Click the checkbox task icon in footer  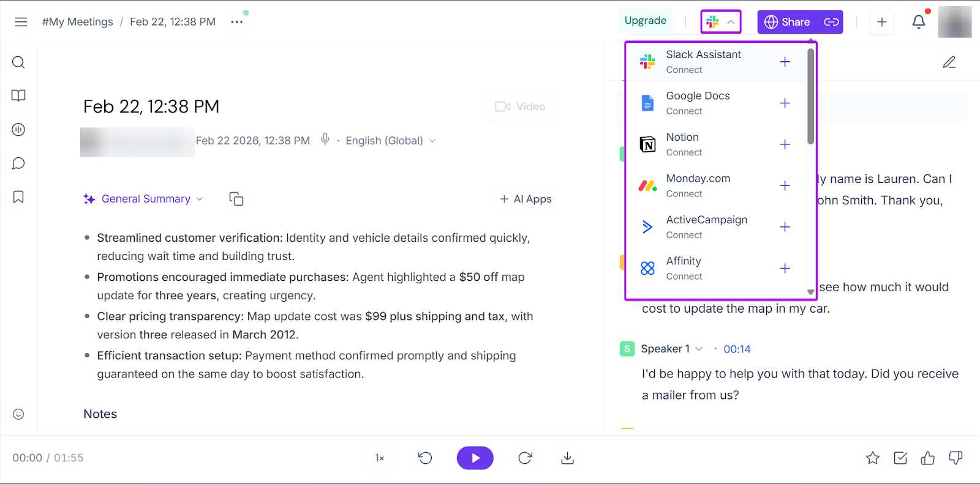(900, 458)
